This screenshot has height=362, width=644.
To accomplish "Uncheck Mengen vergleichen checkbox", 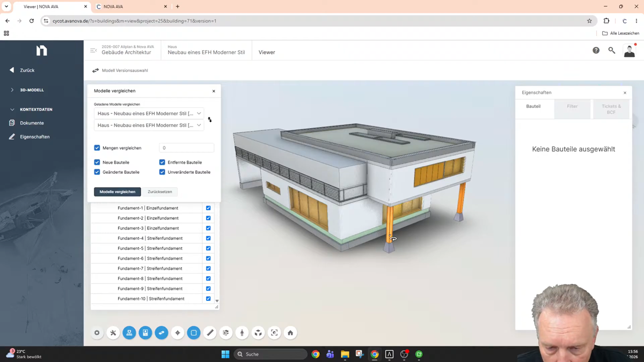I will point(97,148).
